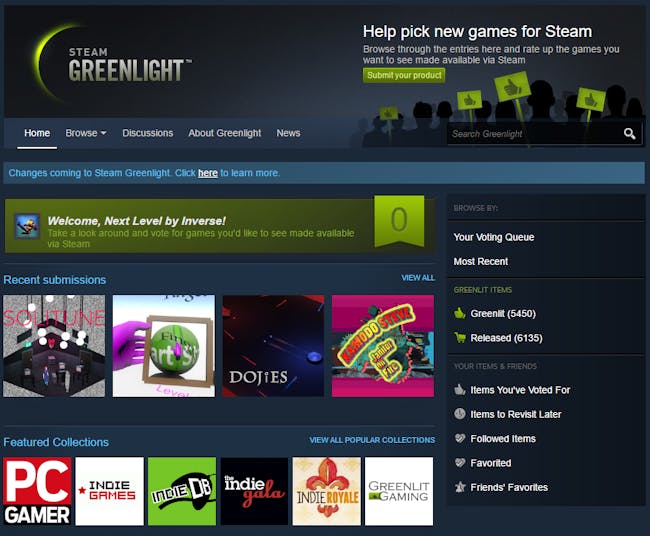Click the green zero vote counter badge
650x536 pixels.
point(399,221)
